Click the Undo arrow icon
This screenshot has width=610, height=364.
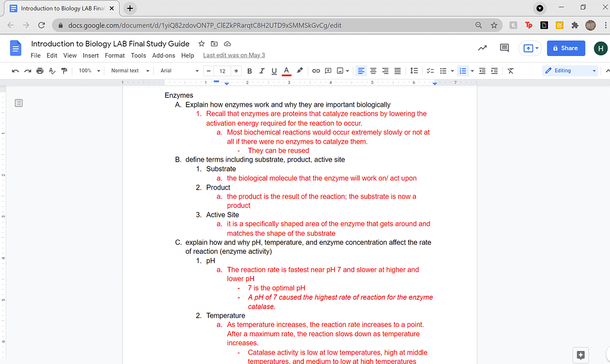click(x=15, y=71)
